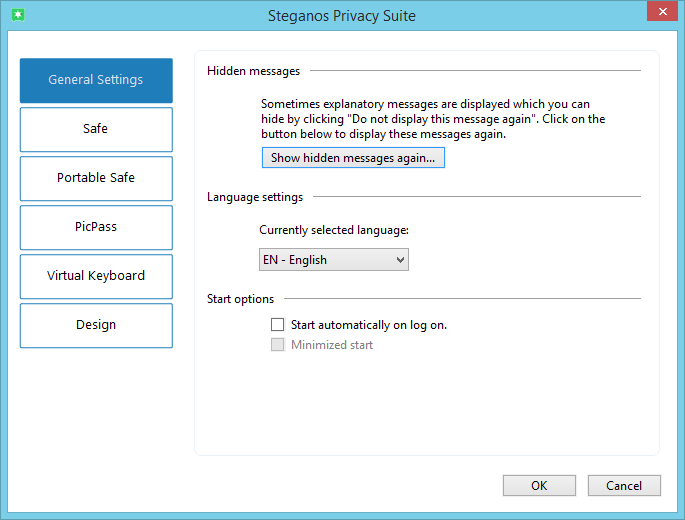
Task: Select the General Settings tab
Action: pos(96,80)
